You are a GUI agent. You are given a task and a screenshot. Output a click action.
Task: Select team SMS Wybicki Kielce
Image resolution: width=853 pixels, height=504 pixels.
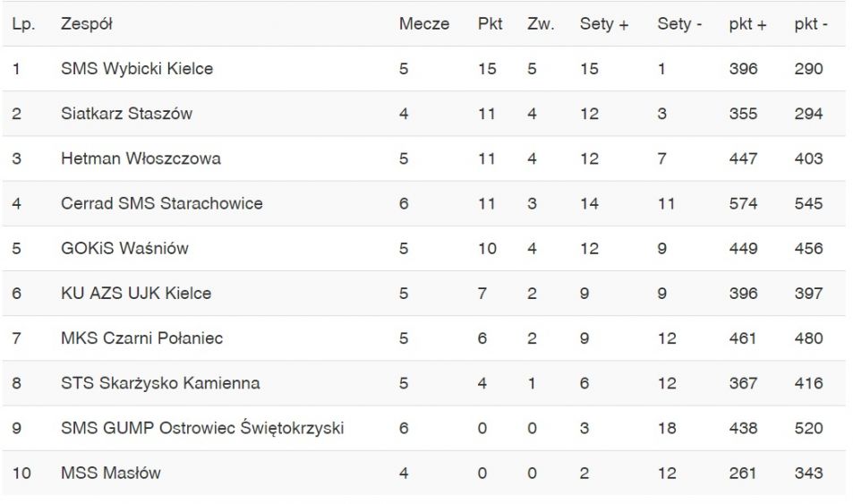point(137,69)
